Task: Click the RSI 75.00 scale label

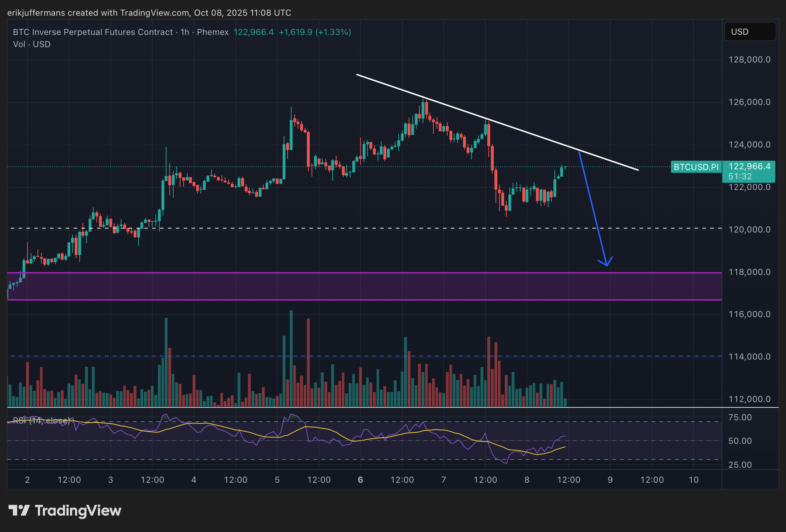Action: (x=740, y=417)
